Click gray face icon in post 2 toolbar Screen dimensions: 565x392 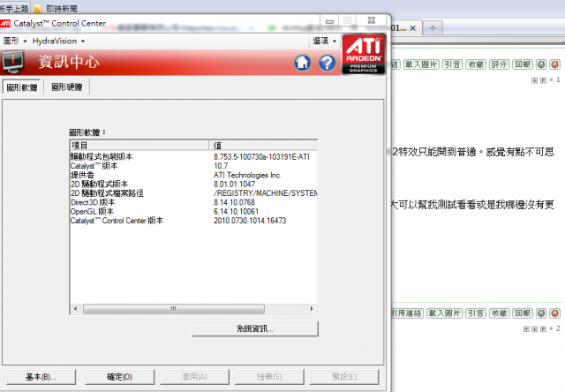pyautogui.click(x=541, y=313)
